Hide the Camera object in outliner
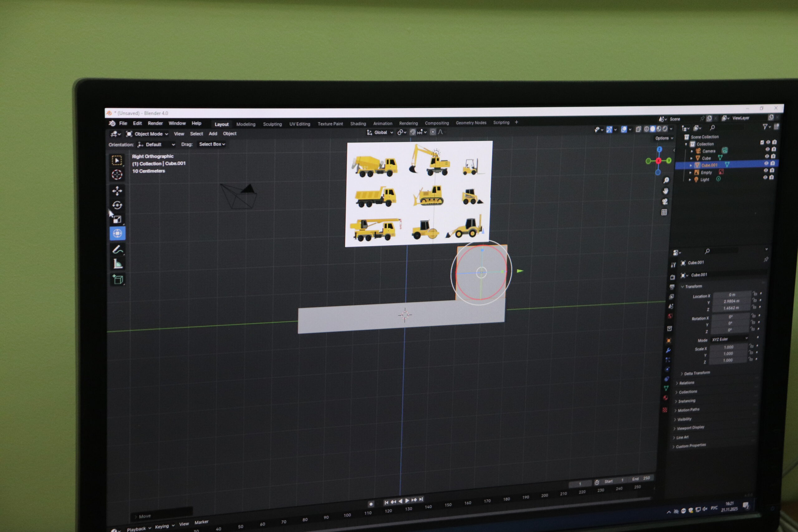798x532 pixels. [767, 149]
